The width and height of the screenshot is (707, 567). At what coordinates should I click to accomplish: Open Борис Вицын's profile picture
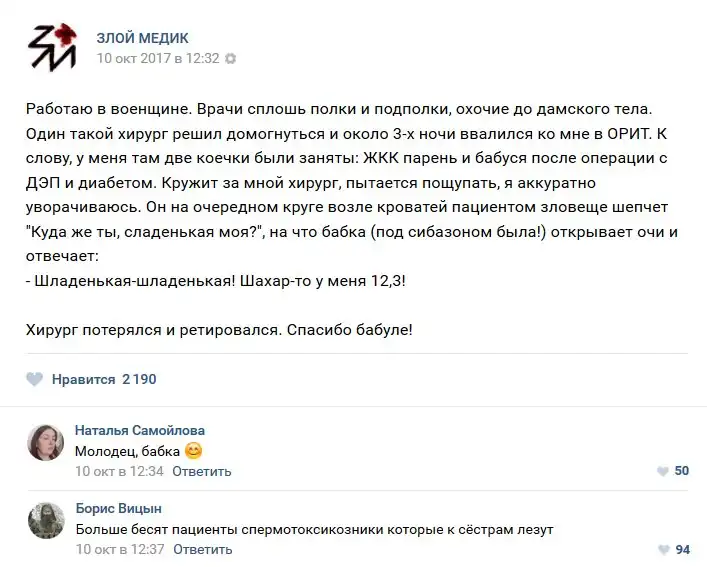click(45, 520)
